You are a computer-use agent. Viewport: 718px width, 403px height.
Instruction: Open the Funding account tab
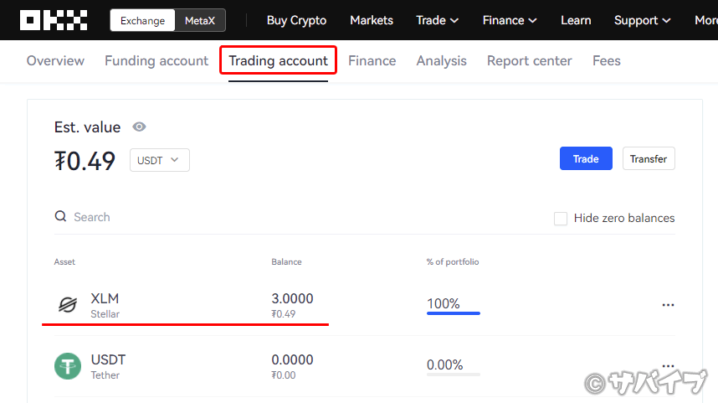pos(156,61)
